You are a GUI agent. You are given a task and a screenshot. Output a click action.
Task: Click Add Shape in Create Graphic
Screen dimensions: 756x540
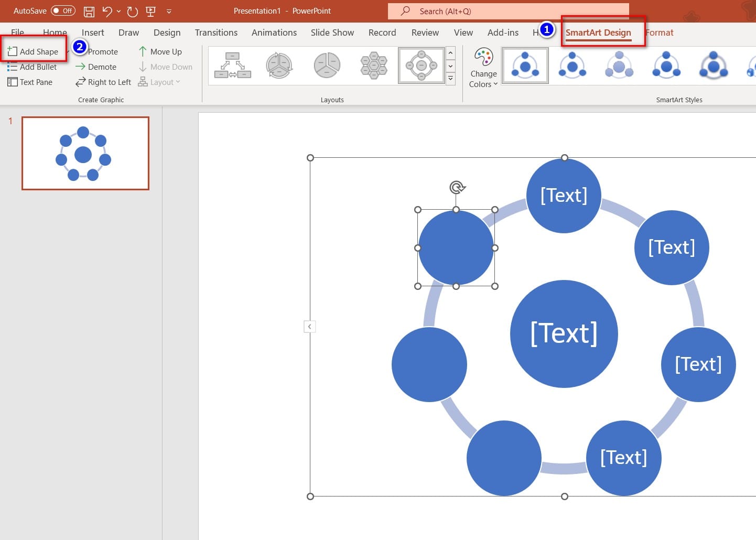click(x=33, y=51)
